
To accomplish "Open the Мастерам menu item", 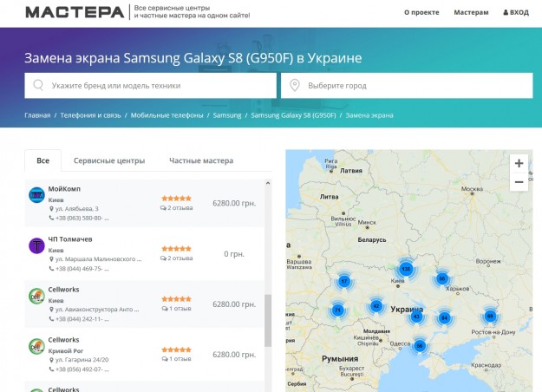I will (x=472, y=13).
